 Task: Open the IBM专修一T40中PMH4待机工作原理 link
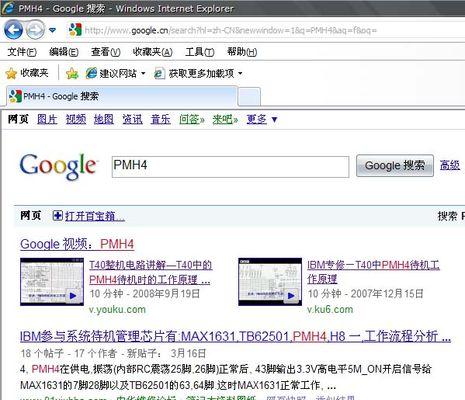tap(373, 272)
